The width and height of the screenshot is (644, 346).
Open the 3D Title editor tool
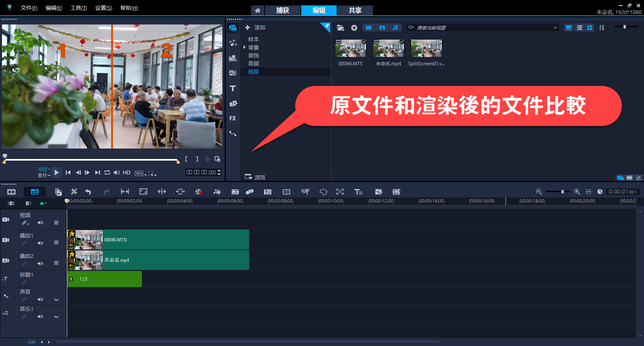[x=358, y=192]
